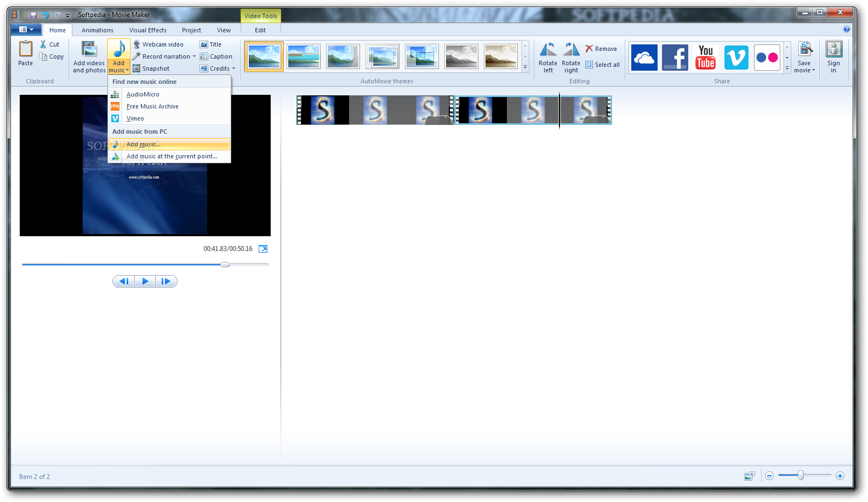Rotate the clip right
The width and height of the screenshot is (868, 502).
(571, 58)
